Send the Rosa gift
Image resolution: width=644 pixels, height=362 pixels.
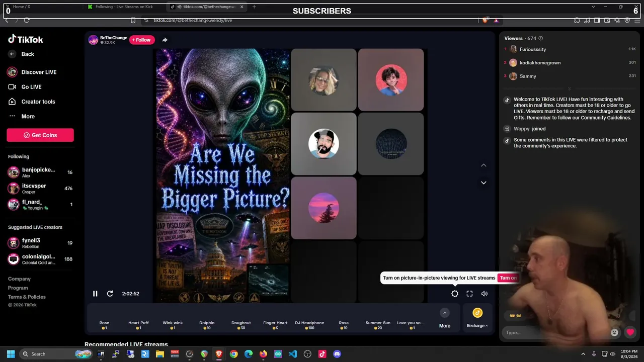tap(344, 320)
